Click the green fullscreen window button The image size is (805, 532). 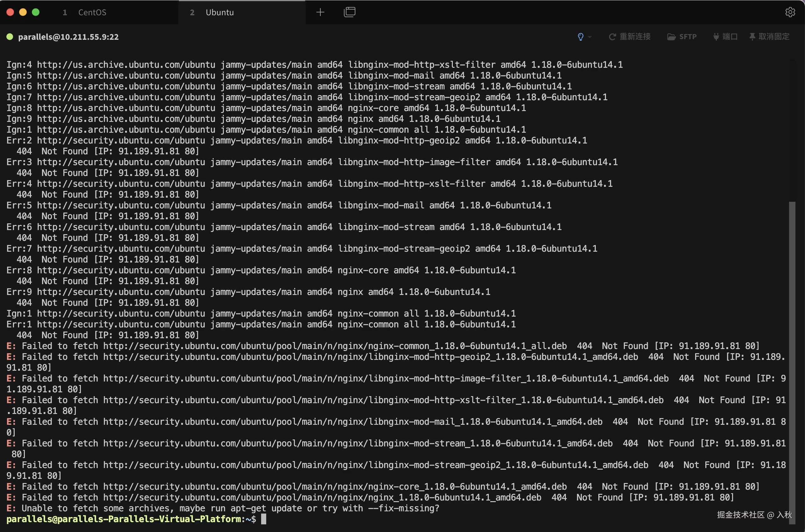[36, 12]
